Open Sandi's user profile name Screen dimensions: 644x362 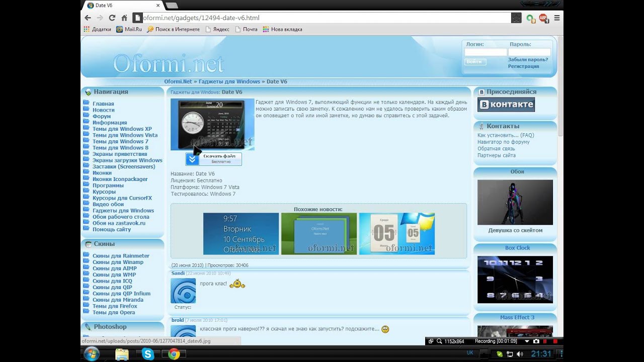click(178, 274)
